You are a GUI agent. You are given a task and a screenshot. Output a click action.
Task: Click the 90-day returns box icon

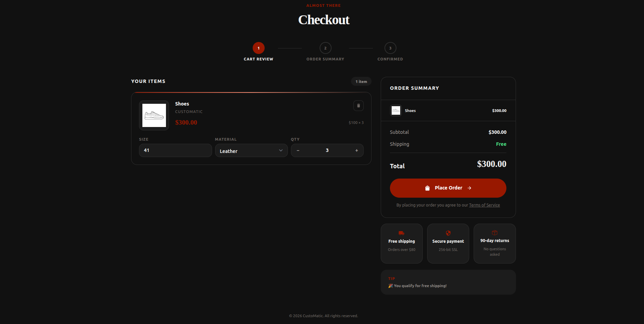pos(494,233)
